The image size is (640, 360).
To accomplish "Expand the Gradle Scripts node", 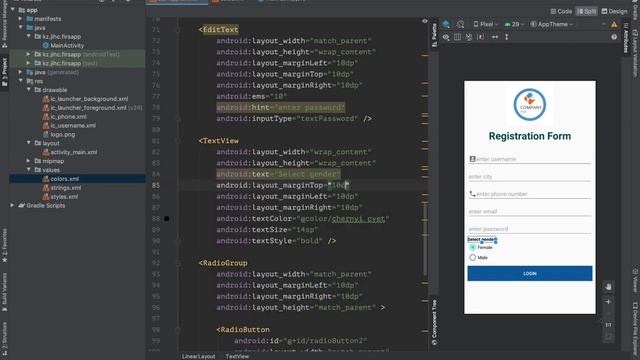I will click(x=13, y=205).
